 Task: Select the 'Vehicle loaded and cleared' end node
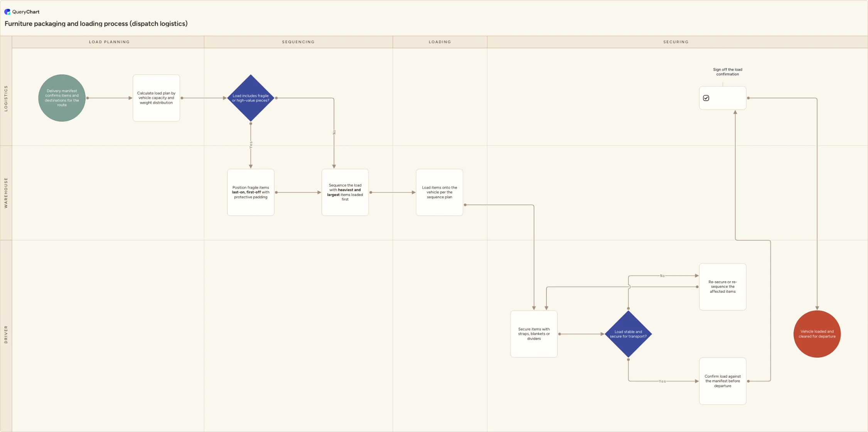tap(817, 334)
